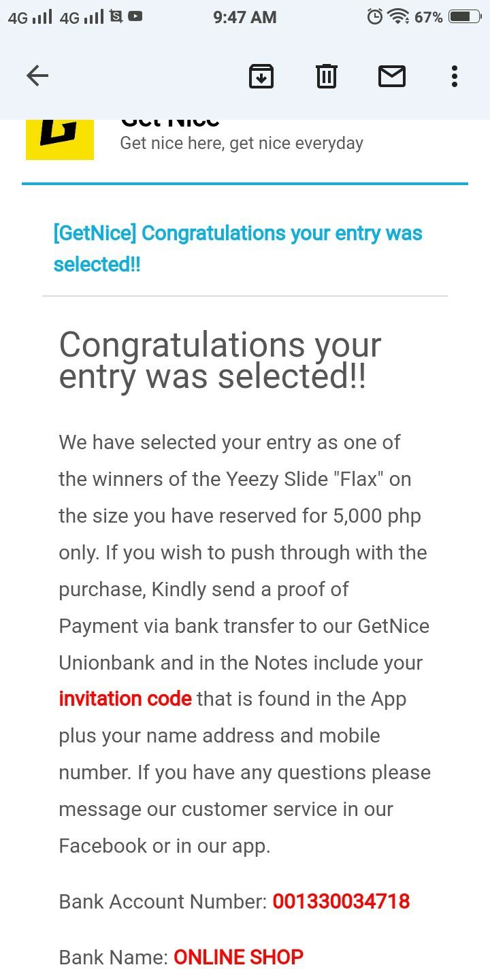Tap the 9:47 AM clock in the status bar
490x980 pixels.
(x=245, y=17)
